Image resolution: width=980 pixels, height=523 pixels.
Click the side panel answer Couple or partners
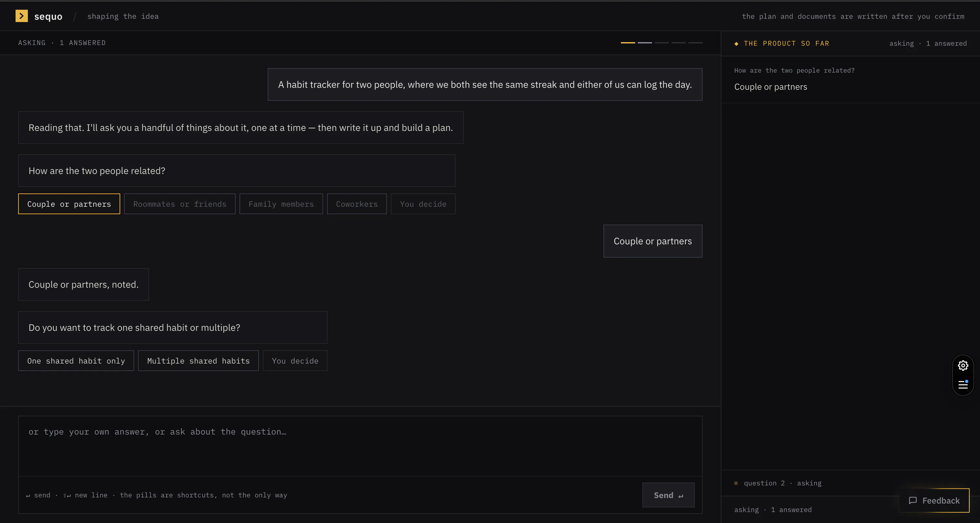pyautogui.click(x=771, y=87)
